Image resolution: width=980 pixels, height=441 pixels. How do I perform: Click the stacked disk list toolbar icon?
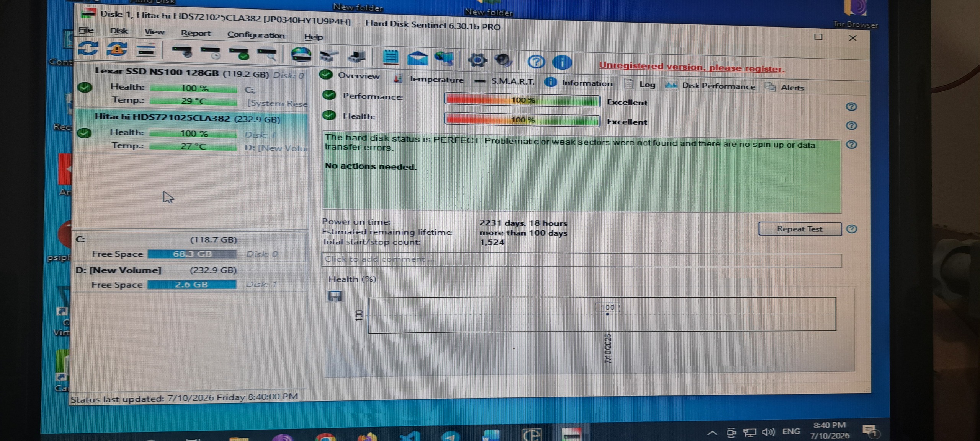tap(146, 50)
